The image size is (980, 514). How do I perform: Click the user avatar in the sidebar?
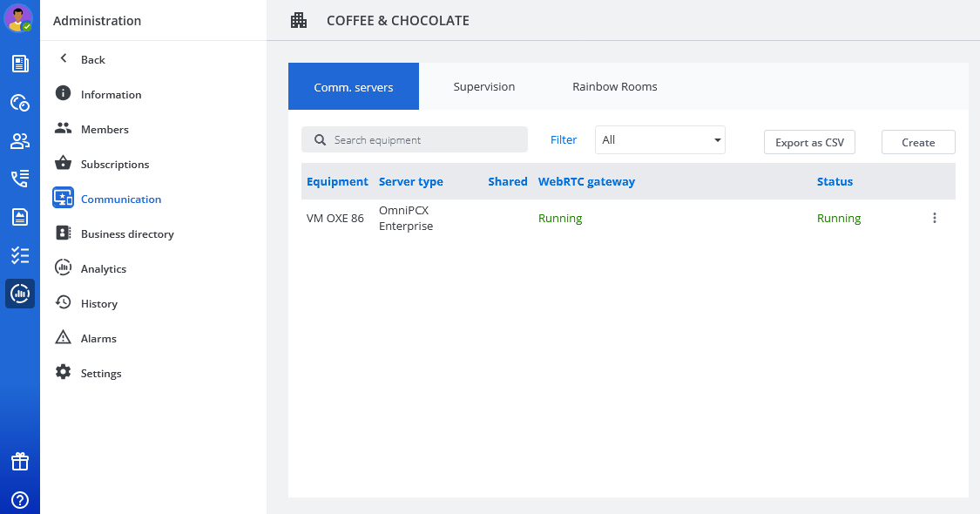point(18,18)
